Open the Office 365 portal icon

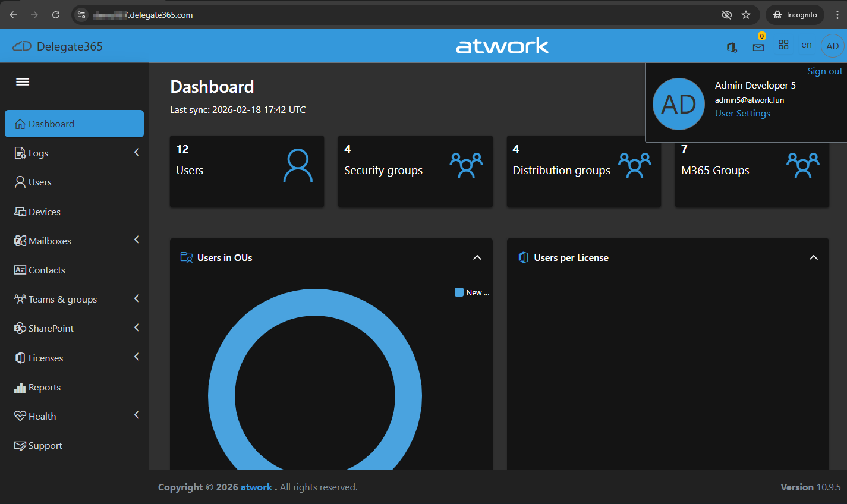[x=732, y=46]
